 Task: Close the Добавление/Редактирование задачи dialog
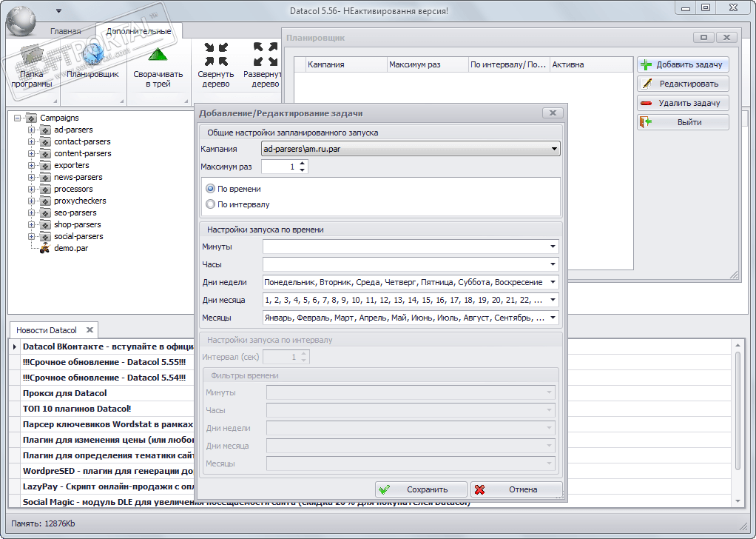click(553, 113)
